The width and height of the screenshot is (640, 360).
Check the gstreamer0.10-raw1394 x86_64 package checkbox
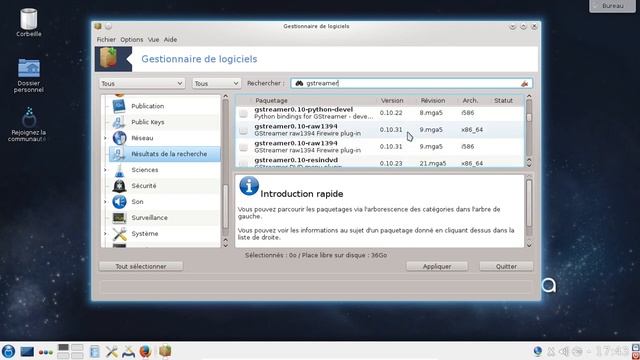pos(243,130)
